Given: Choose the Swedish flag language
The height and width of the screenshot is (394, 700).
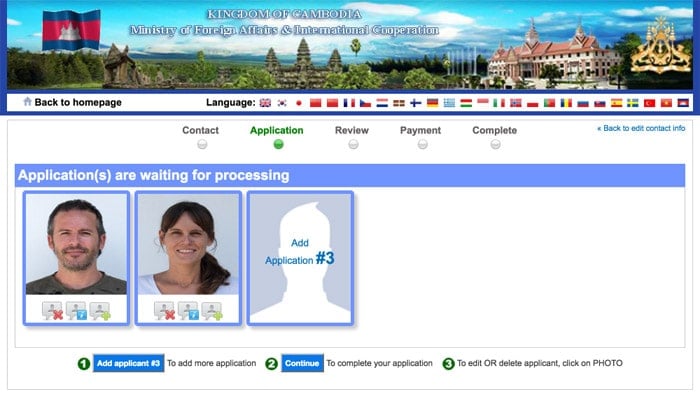Looking at the screenshot, I should (633, 103).
